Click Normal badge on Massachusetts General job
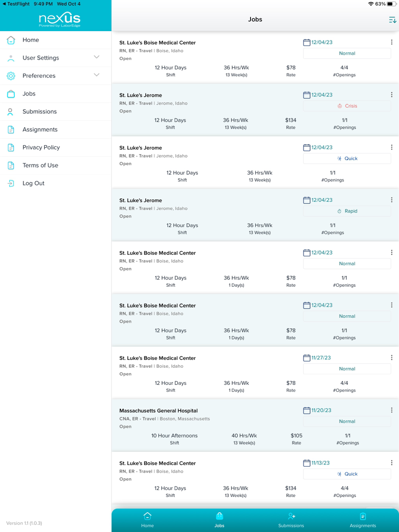 click(347, 422)
